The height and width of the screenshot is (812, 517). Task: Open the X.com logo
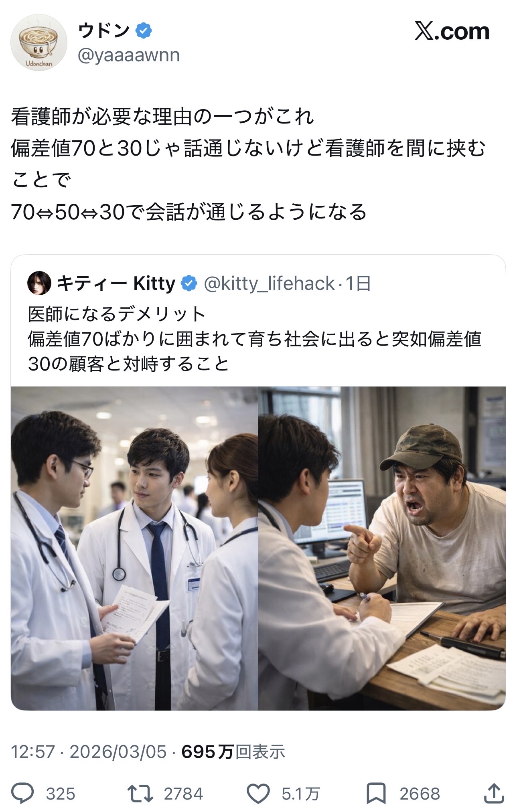pyautogui.click(x=452, y=31)
